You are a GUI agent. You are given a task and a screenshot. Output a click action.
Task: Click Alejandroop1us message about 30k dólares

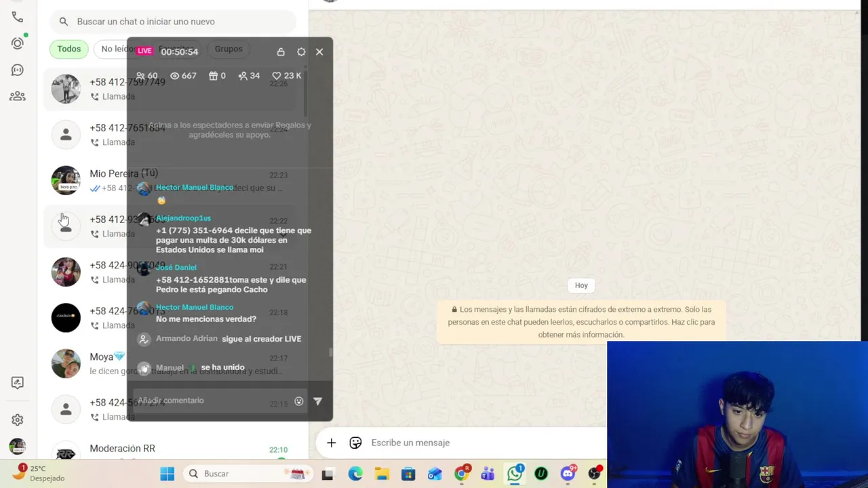pos(233,240)
